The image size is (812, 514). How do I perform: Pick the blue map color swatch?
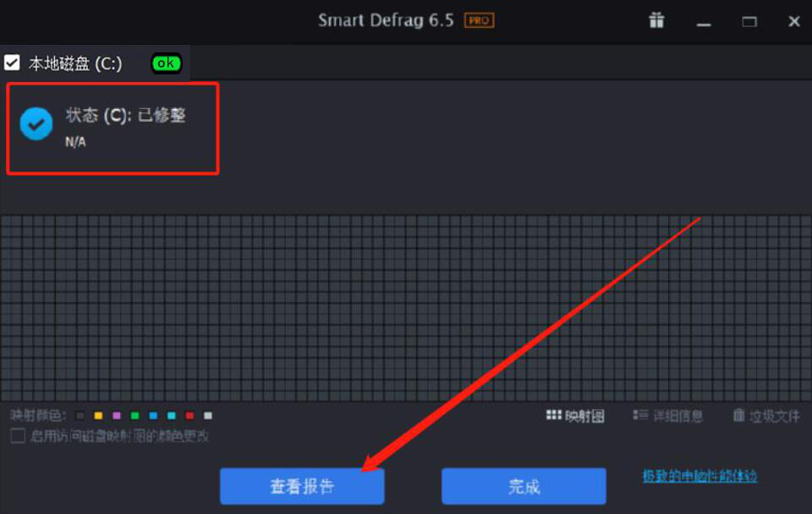tap(153, 416)
